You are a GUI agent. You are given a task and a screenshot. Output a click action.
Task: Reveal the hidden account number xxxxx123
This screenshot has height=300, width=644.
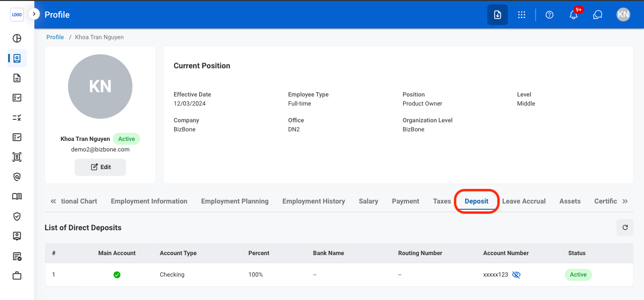tap(516, 275)
